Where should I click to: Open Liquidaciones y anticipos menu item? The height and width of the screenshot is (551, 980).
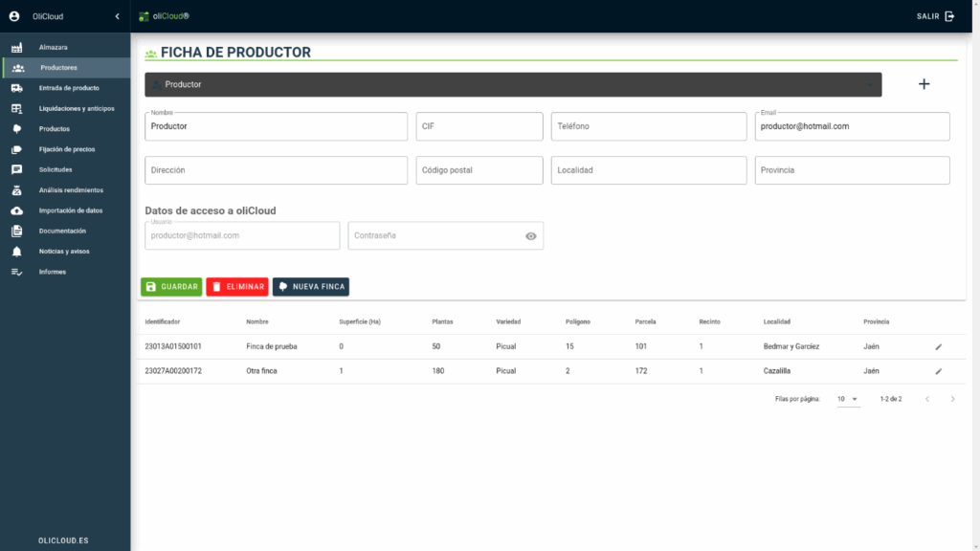pos(76,108)
